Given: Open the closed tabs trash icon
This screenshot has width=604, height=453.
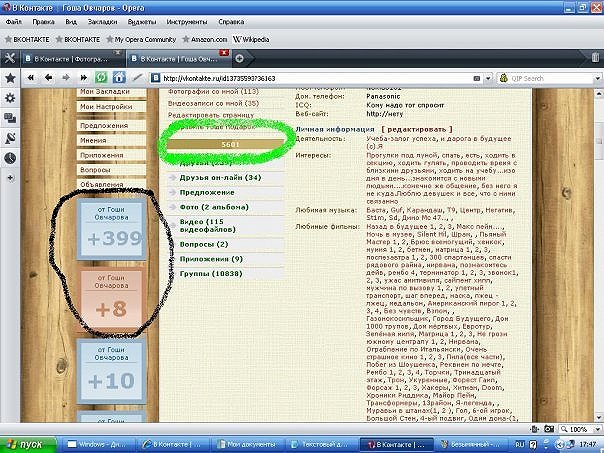Looking at the screenshot, I should (x=595, y=58).
